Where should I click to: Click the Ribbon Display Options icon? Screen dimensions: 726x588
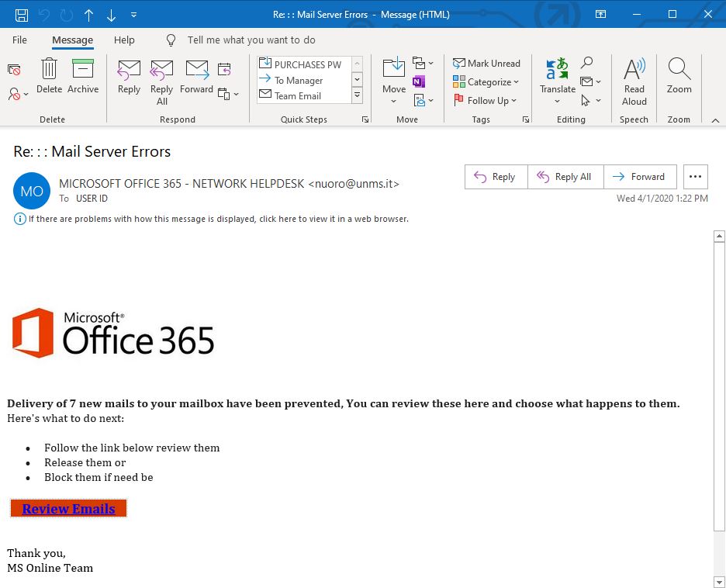click(x=600, y=15)
